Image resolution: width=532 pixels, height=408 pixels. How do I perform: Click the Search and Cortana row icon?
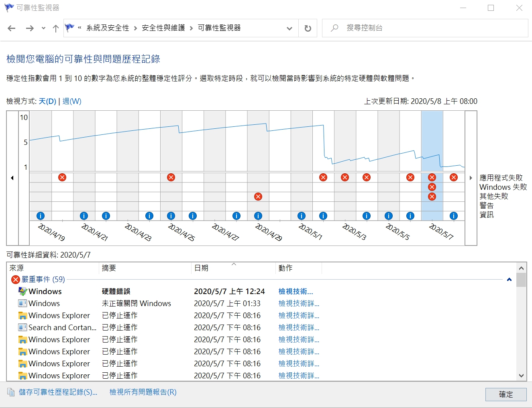[x=22, y=327]
